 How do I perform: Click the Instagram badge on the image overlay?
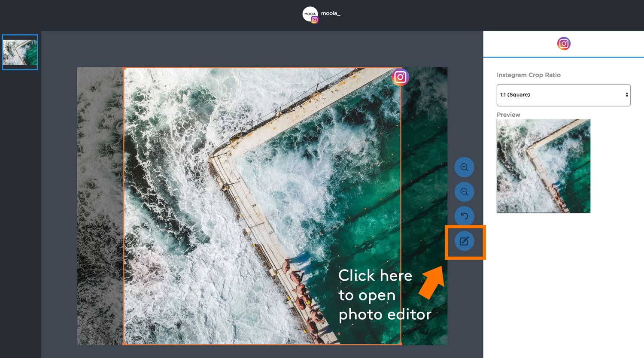(400, 77)
